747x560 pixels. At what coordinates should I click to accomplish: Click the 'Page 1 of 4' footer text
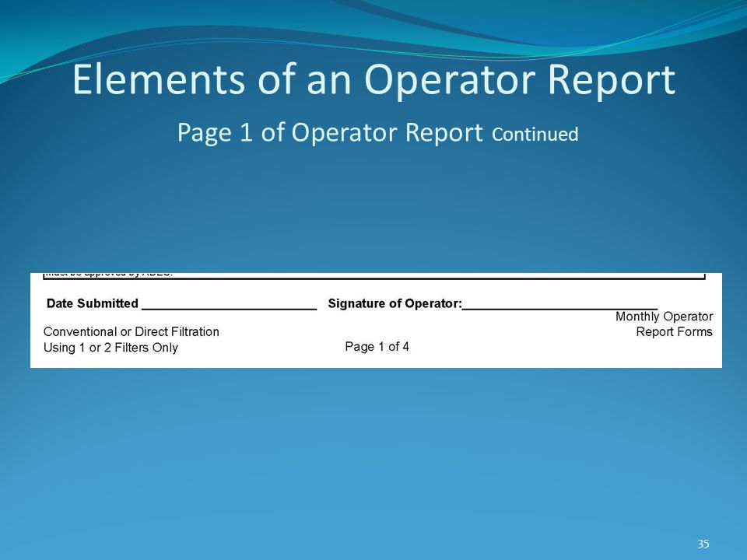click(377, 347)
